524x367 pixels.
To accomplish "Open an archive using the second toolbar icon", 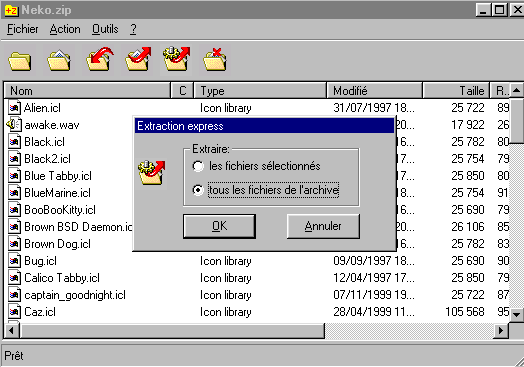I will 59,60.
